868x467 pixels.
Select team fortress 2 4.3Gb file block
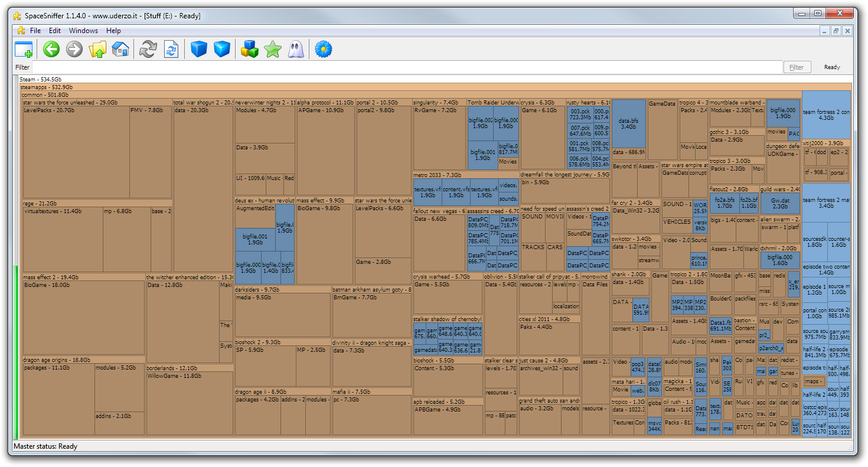(x=826, y=115)
